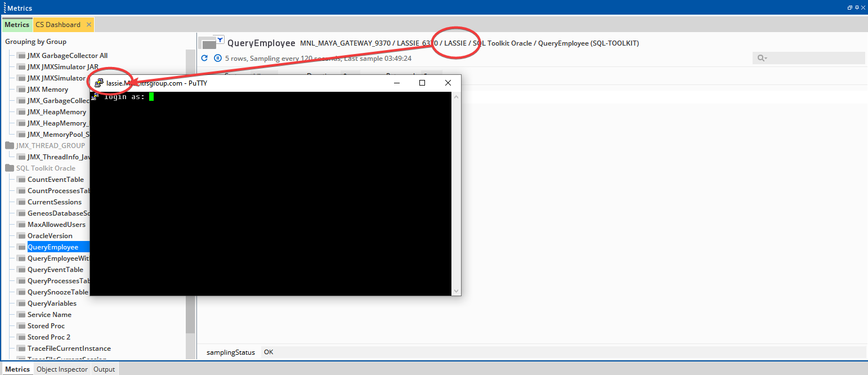
Task: Pin the Metrics window open
Action: [857, 7]
